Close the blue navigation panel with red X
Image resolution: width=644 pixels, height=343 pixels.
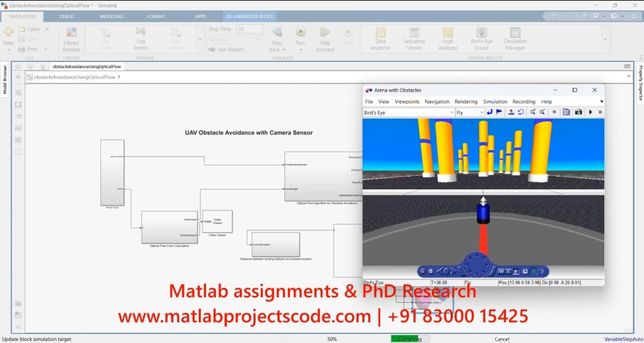(423, 271)
